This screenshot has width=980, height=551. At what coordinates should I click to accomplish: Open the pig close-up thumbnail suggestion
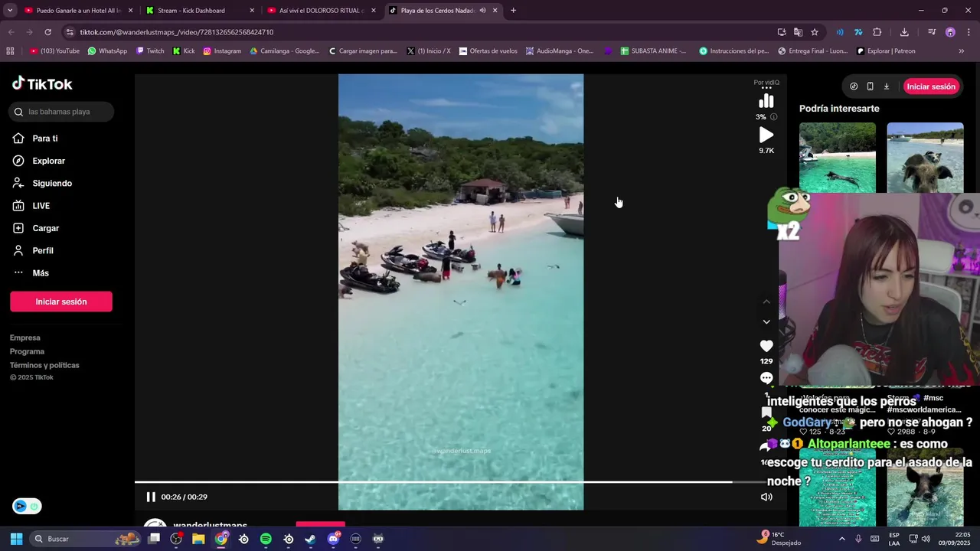(925, 158)
